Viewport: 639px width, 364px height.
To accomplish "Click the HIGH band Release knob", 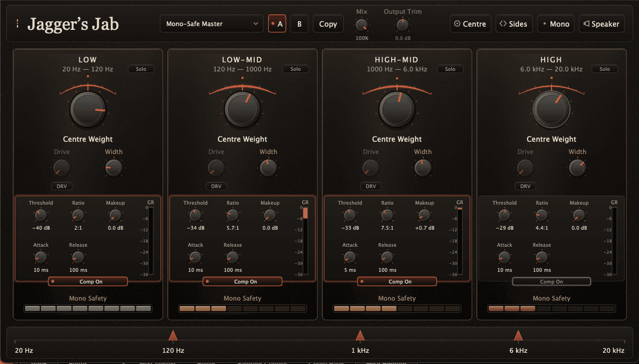I will [x=541, y=257].
